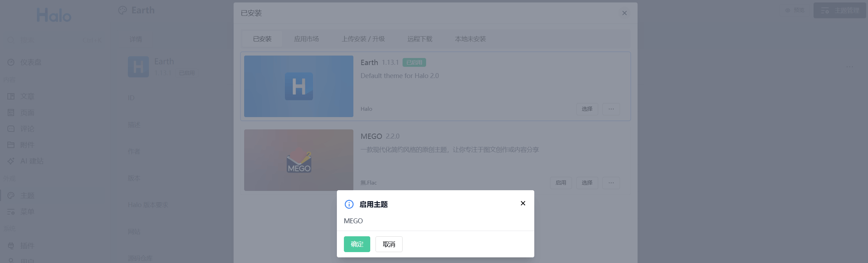Cancel the theme activation with 取消
This screenshot has height=263, width=868.
tap(389, 244)
